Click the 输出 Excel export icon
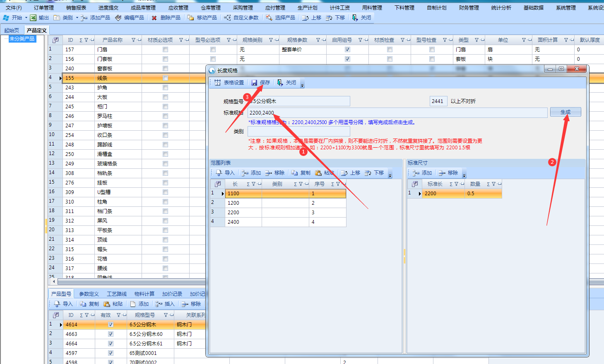Screen dimensions: 604x364 [33, 18]
